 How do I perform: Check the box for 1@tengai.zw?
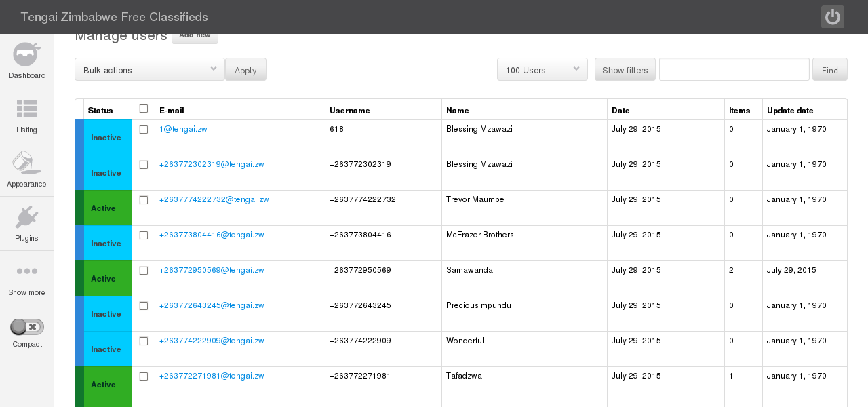tap(143, 130)
